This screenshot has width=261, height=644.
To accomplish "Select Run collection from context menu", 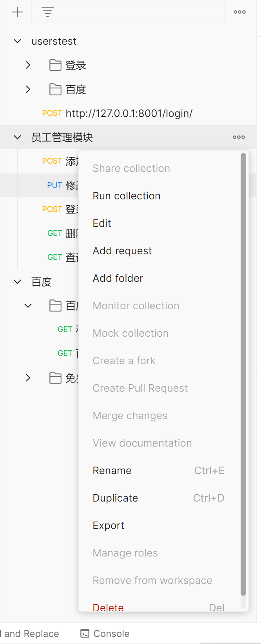I will pyautogui.click(x=127, y=196).
